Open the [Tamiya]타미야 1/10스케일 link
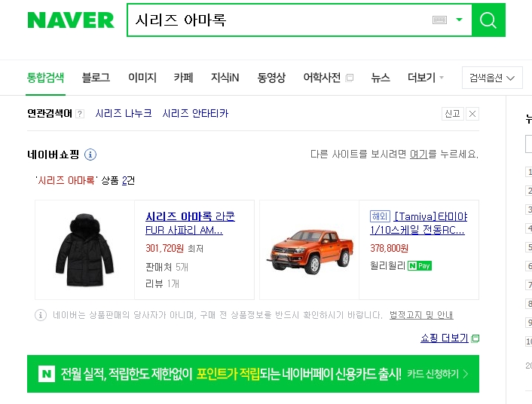Image resolution: width=532 pixels, height=404 pixels. coord(419,223)
